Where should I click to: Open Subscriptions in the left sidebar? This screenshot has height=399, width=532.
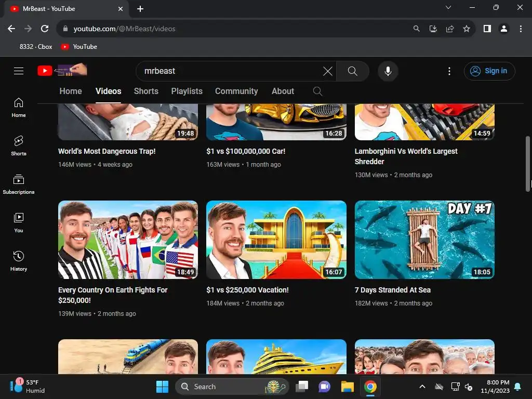tap(19, 184)
